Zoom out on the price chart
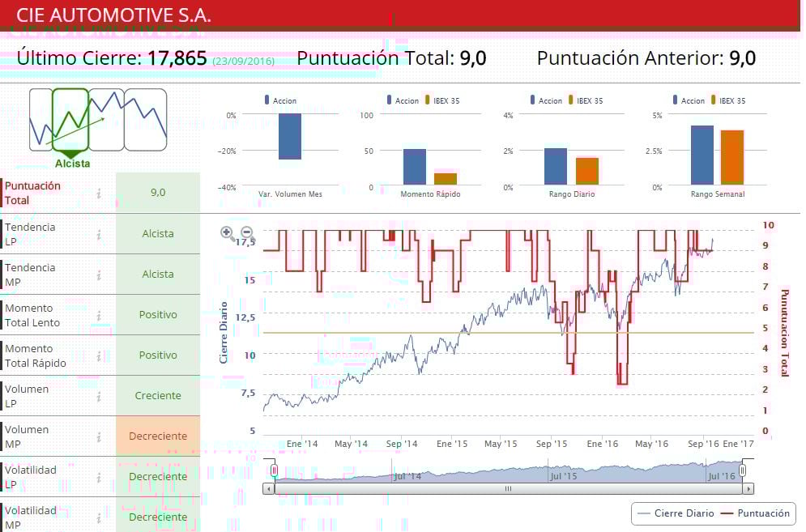This screenshot has height=532, width=806. pyautogui.click(x=247, y=232)
